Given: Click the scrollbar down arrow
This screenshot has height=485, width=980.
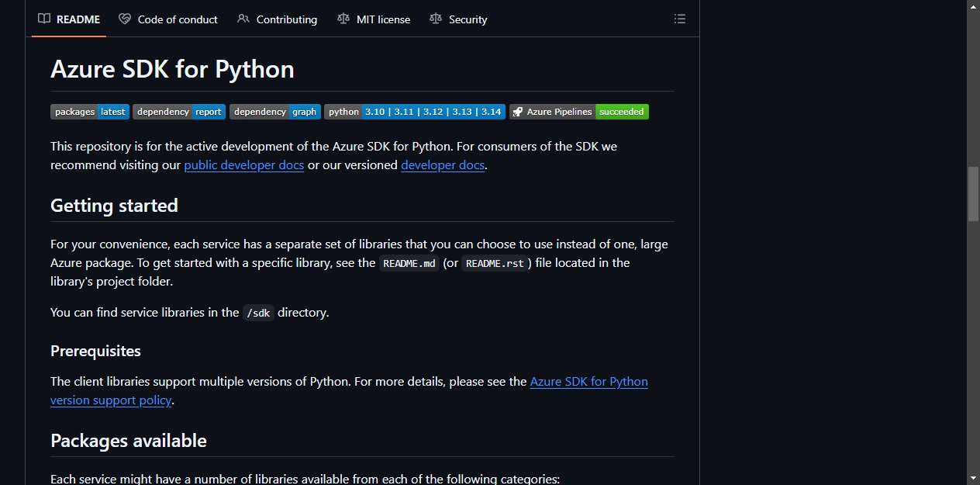Looking at the screenshot, I should pos(973,478).
